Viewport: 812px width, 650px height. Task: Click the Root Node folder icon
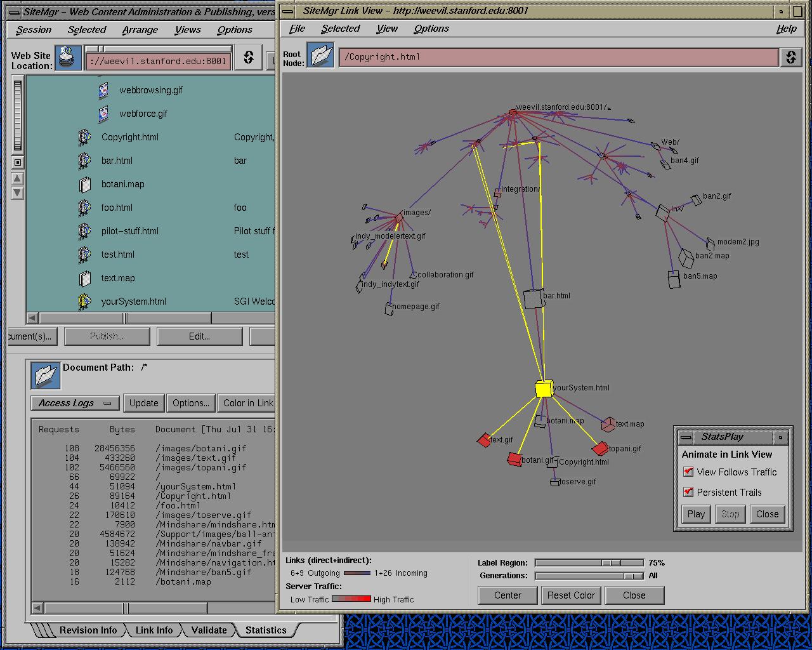pyautogui.click(x=322, y=56)
